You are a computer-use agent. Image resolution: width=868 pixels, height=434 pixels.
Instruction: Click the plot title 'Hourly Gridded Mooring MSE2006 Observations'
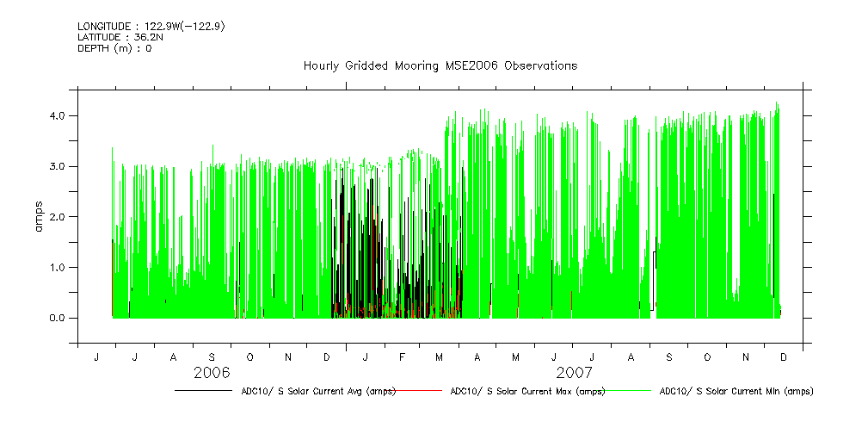440,66
